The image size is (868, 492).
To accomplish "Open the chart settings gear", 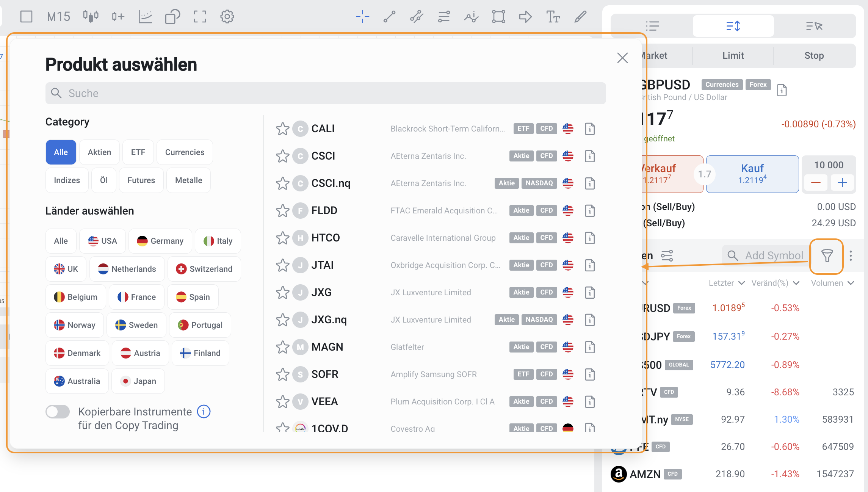I will [x=227, y=17].
